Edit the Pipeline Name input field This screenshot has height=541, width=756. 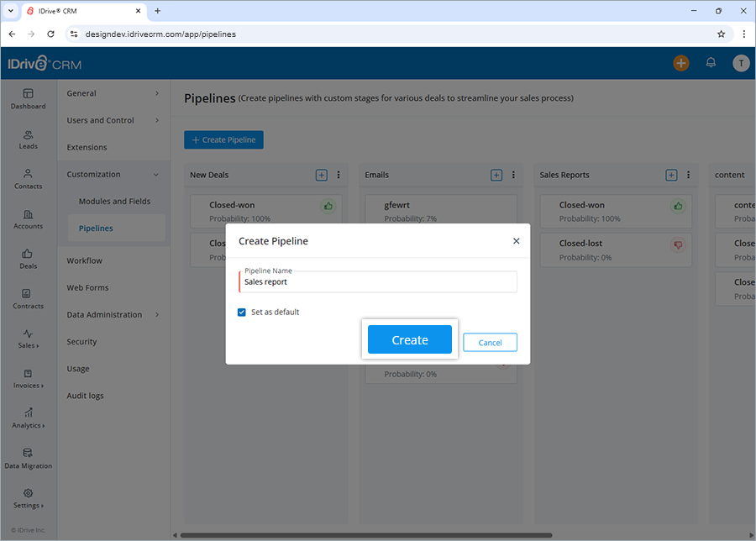tap(377, 281)
